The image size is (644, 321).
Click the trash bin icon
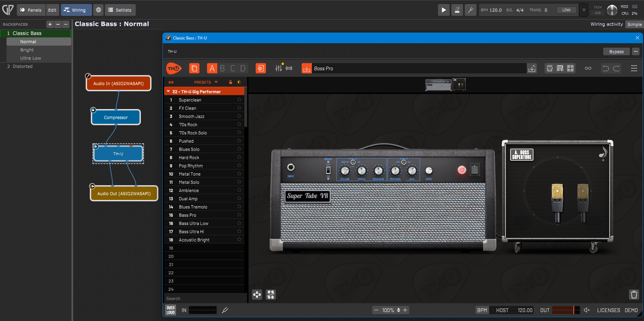634,295
